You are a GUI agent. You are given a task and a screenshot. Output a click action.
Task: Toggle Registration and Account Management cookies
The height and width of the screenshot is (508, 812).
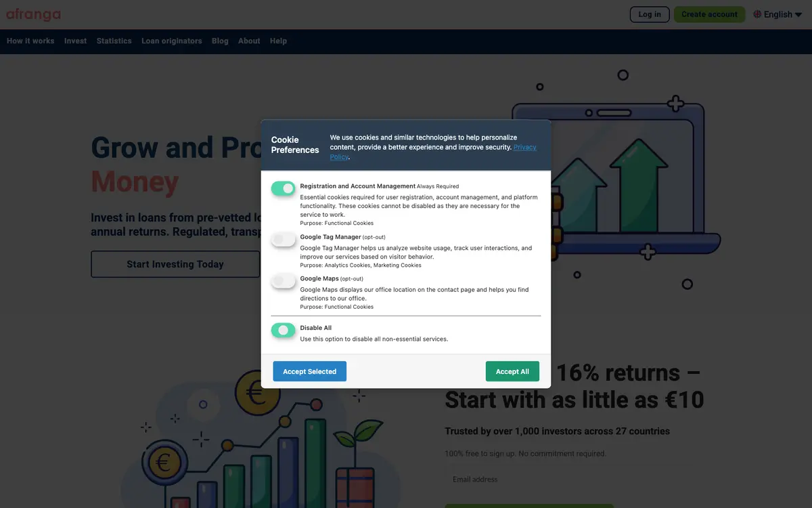(284, 188)
